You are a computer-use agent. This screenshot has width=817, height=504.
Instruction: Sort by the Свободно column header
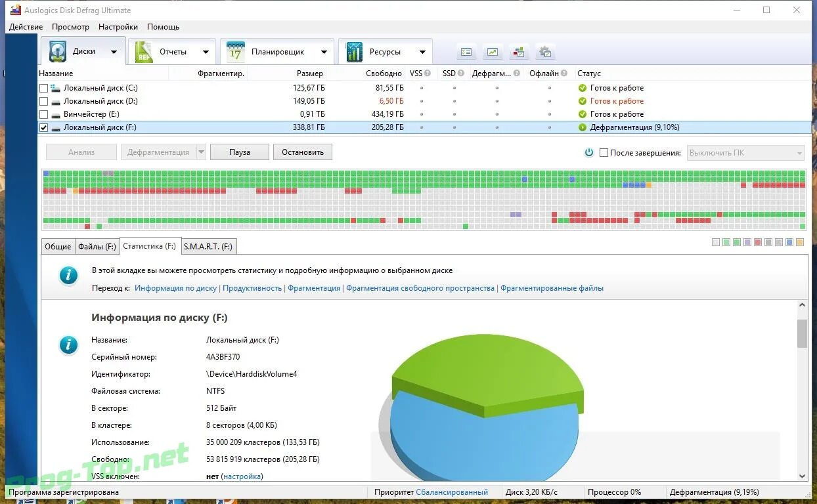[384, 73]
